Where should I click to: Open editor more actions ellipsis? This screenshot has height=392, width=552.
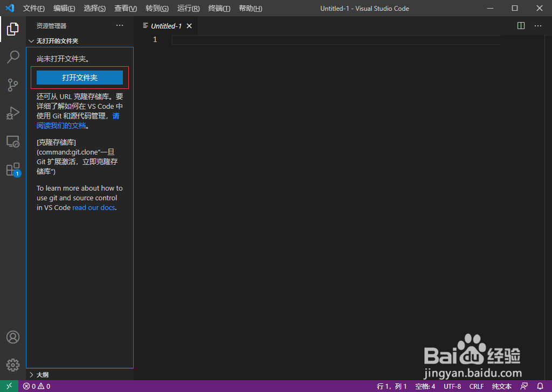pos(538,26)
